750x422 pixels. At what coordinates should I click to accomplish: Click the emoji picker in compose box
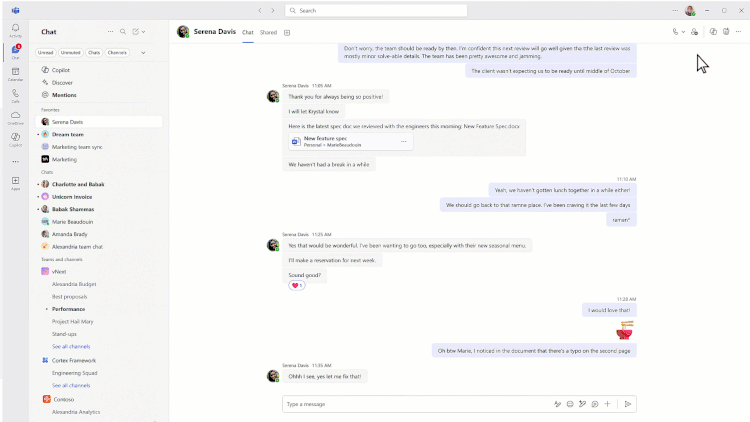tap(570, 404)
